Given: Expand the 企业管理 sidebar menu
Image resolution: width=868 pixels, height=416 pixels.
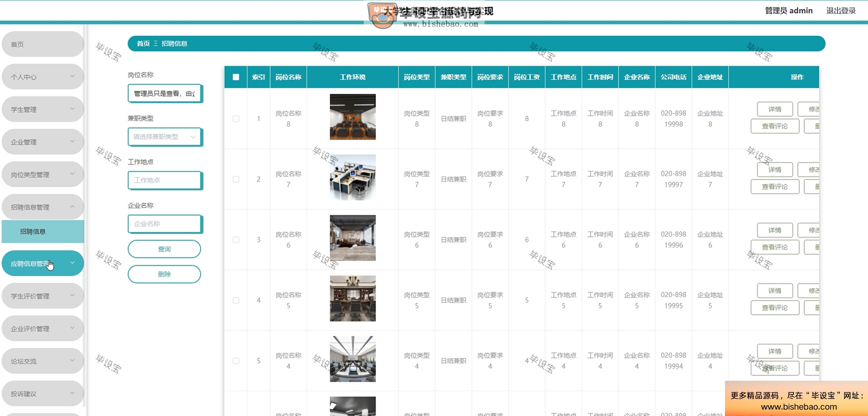Looking at the screenshot, I should click(43, 142).
